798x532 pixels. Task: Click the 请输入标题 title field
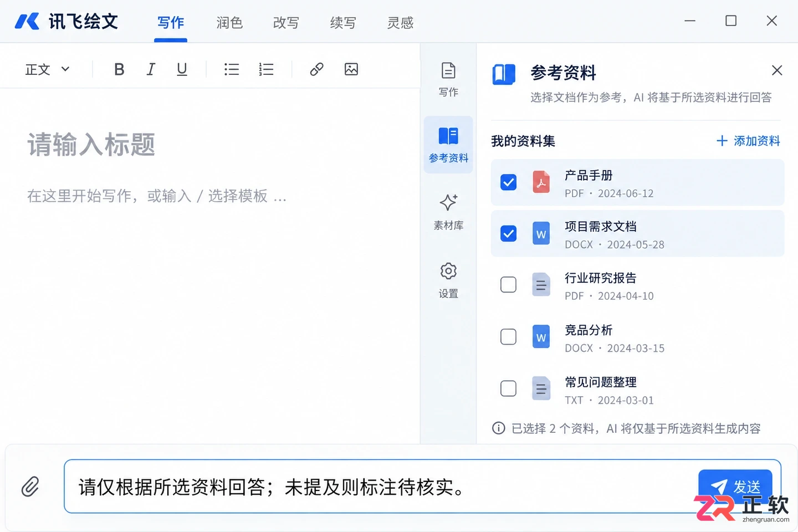point(91,145)
